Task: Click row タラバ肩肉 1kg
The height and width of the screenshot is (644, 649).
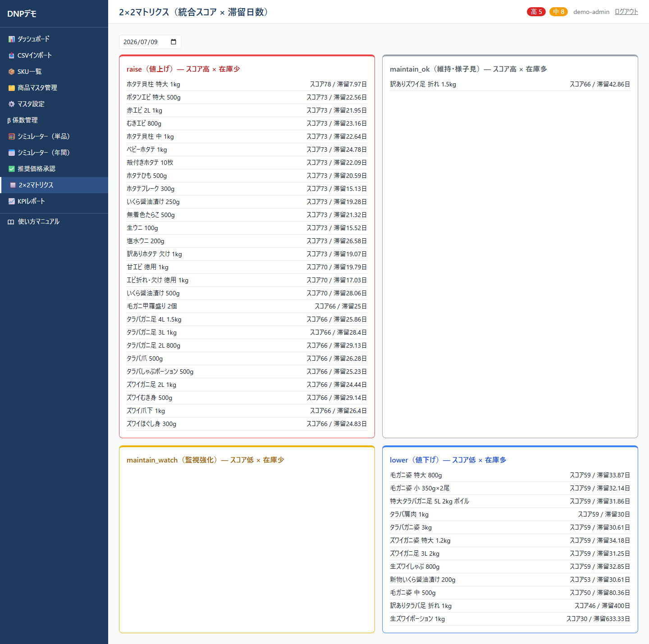Action: coord(510,514)
